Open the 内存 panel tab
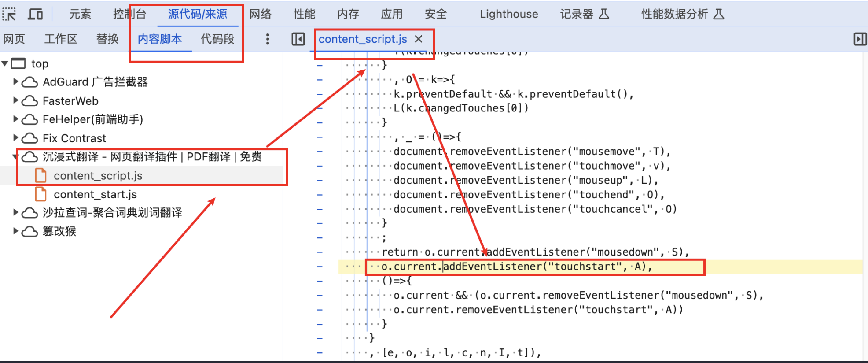The width and height of the screenshot is (868, 363). 348,14
